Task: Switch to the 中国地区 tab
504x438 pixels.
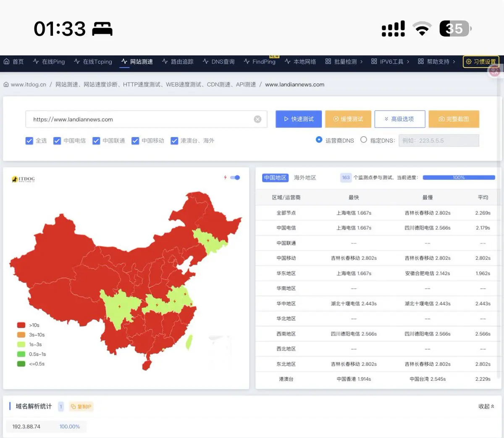Action: [275, 178]
